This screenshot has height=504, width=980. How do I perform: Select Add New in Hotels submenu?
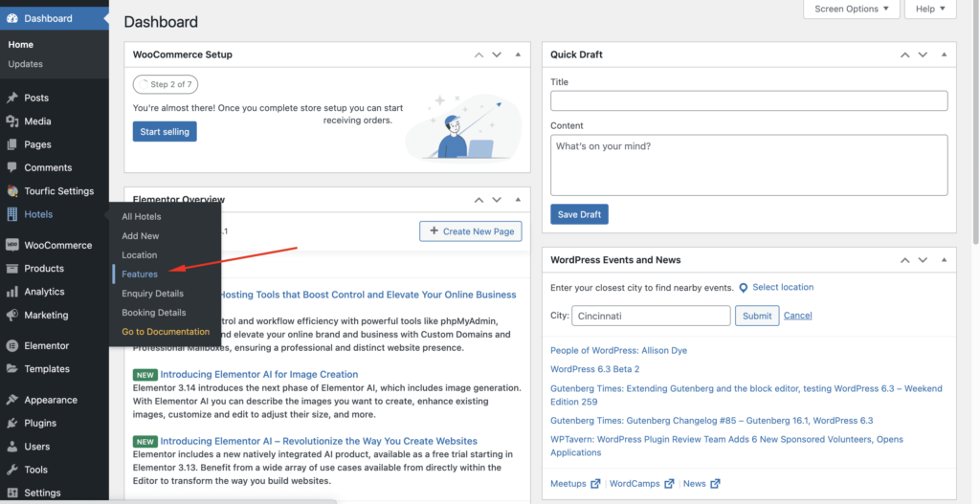tap(141, 236)
